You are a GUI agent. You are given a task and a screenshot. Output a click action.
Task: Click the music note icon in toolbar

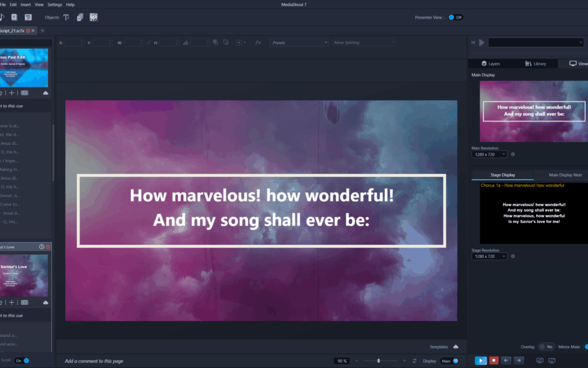point(2,17)
